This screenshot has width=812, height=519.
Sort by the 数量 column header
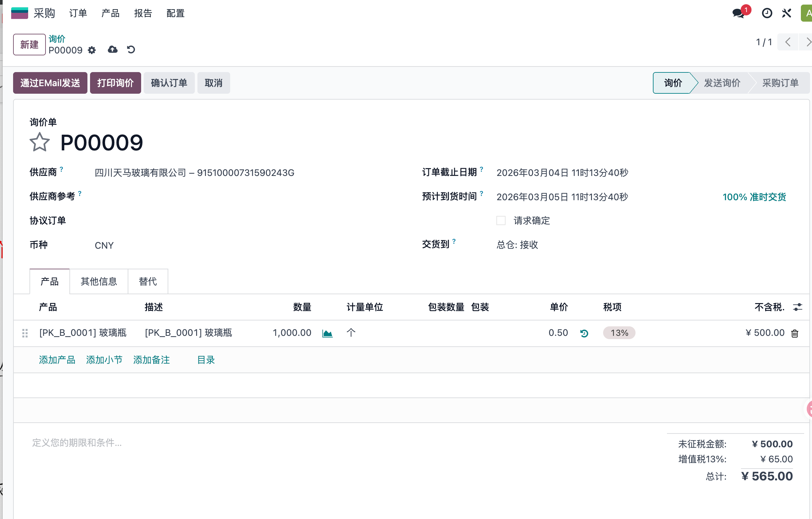coord(302,307)
